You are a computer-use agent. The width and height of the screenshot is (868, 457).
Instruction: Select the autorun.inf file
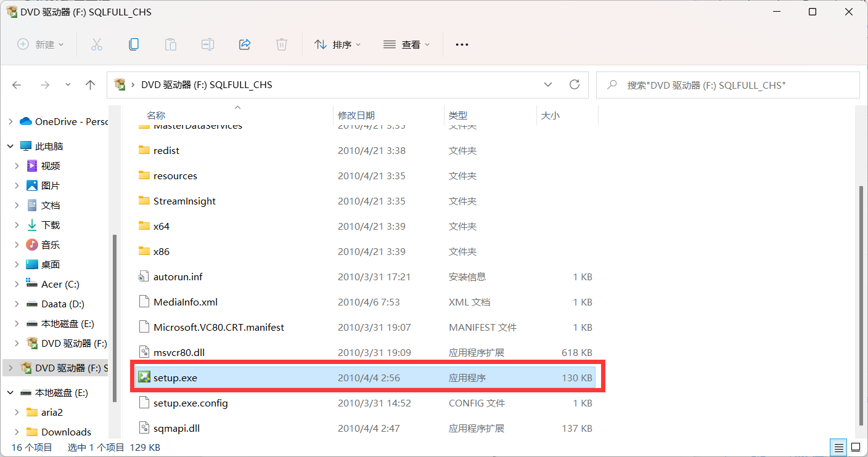pos(178,277)
